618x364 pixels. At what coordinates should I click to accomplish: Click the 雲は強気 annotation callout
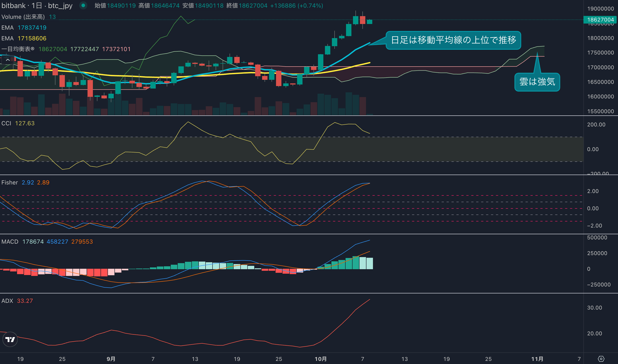(537, 82)
